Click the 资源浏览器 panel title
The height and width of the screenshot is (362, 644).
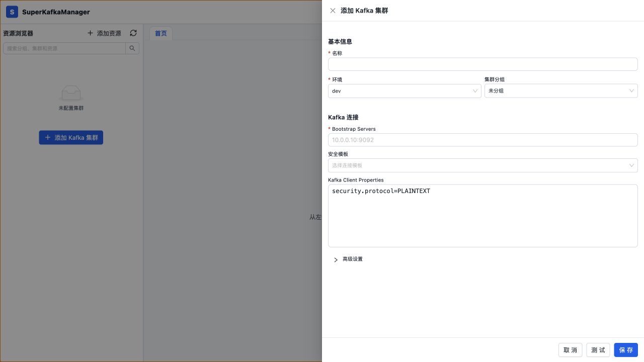coord(18,33)
